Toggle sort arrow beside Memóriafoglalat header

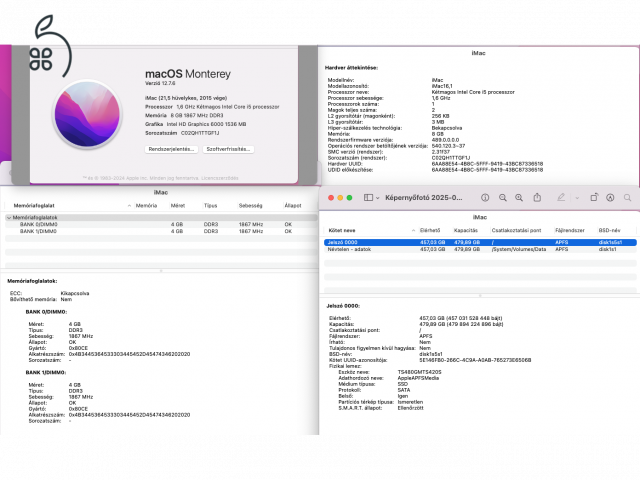click(x=129, y=206)
